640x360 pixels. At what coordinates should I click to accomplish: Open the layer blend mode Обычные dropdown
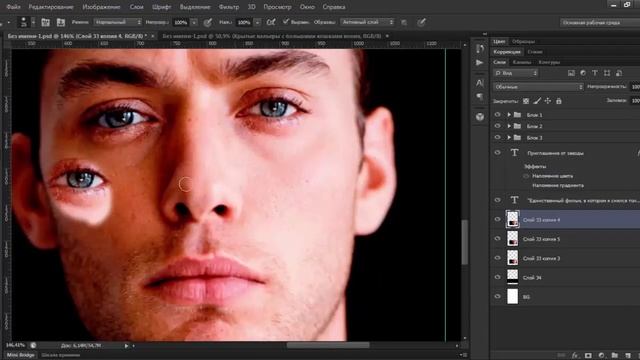pos(538,87)
